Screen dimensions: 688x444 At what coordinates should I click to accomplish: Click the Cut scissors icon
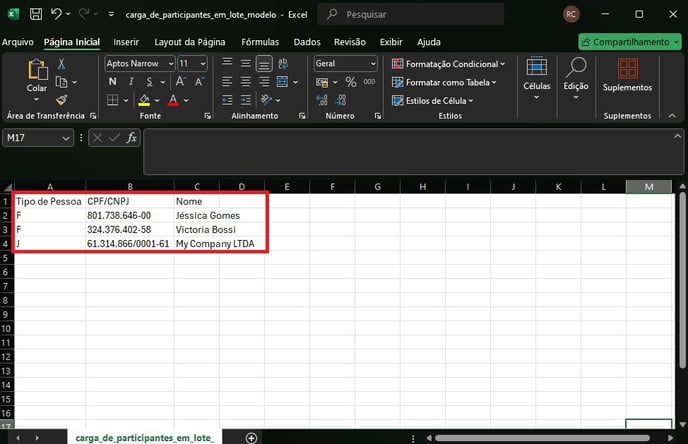61,64
